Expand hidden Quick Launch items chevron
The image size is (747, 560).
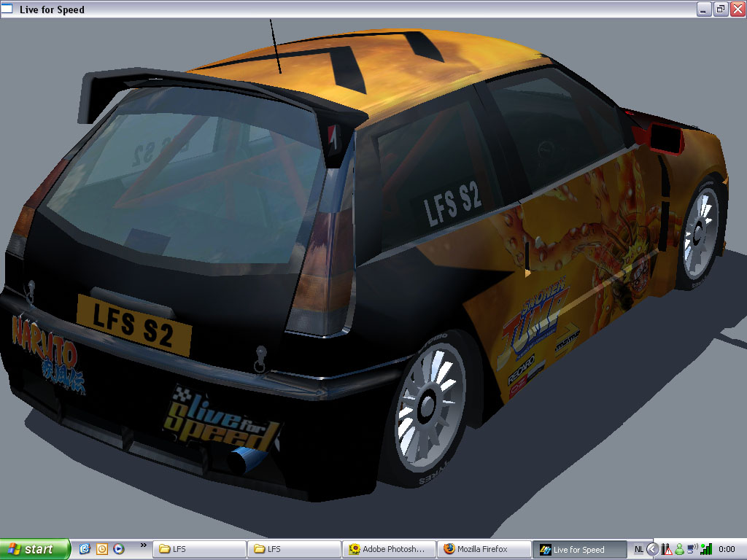click(143, 545)
